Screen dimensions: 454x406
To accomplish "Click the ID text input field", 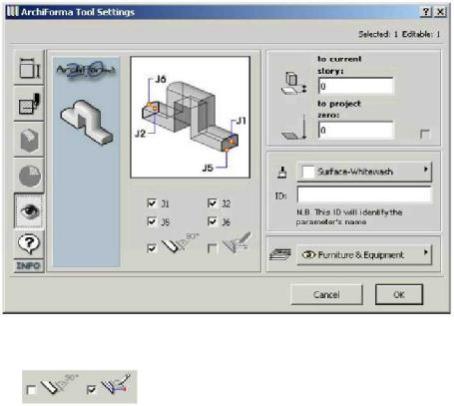I will [364, 195].
